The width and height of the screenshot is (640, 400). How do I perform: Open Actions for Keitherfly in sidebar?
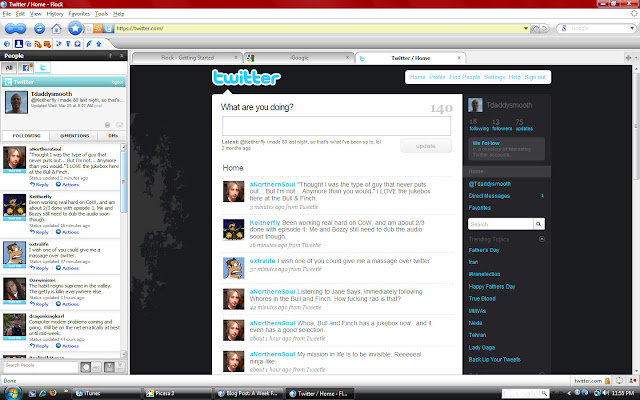click(67, 232)
